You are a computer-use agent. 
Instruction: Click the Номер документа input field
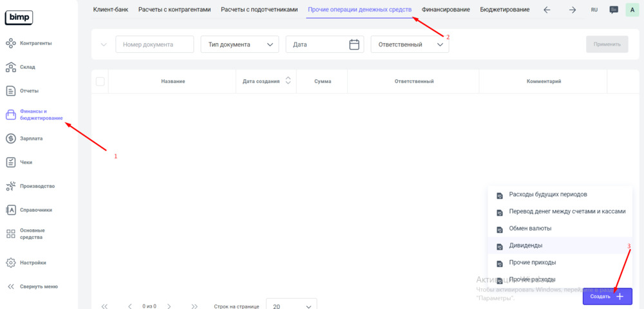[x=155, y=44]
